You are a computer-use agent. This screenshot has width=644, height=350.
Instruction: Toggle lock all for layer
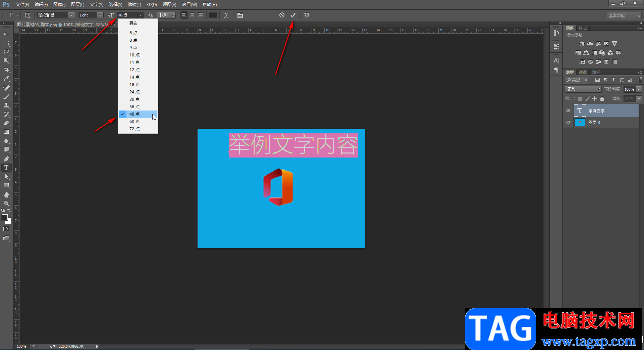602,99
